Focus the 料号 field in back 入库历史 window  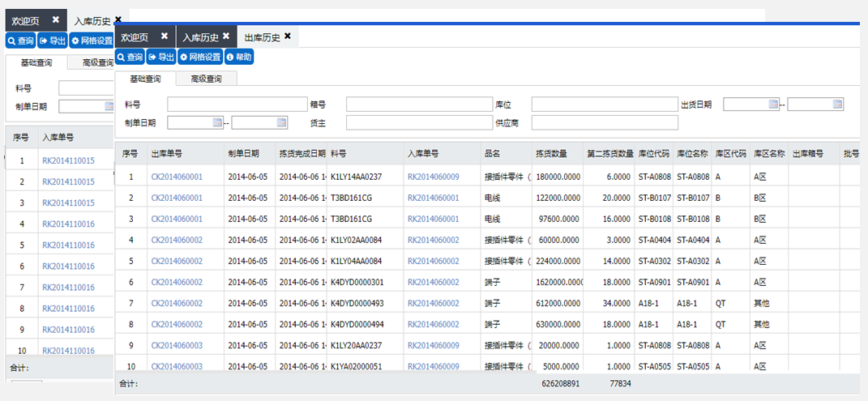pyautogui.click(x=86, y=88)
